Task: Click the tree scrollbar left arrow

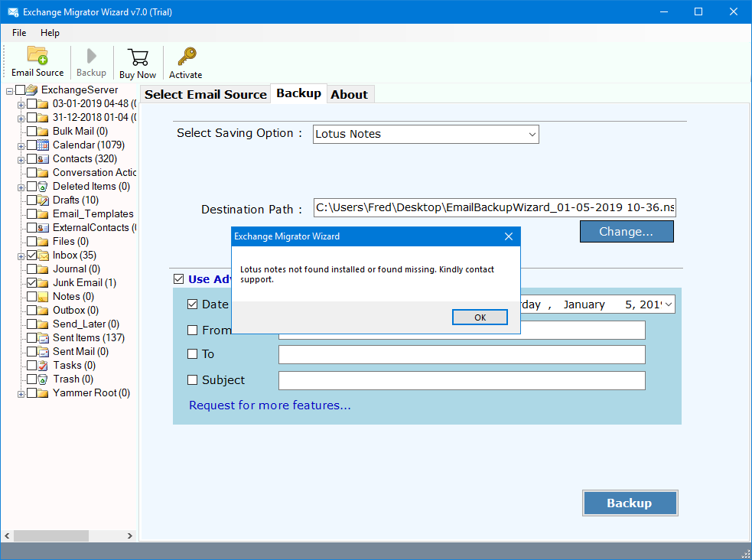Action: pos(7,536)
